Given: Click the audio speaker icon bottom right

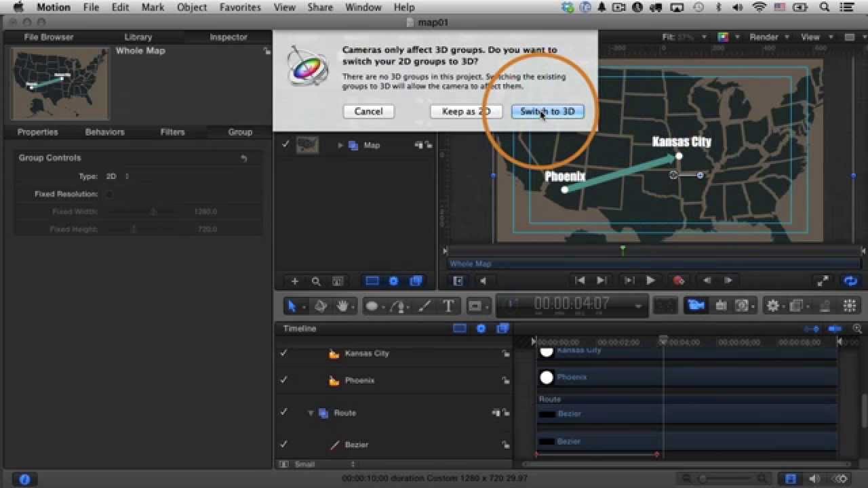Looking at the screenshot, I should click(x=815, y=479).
